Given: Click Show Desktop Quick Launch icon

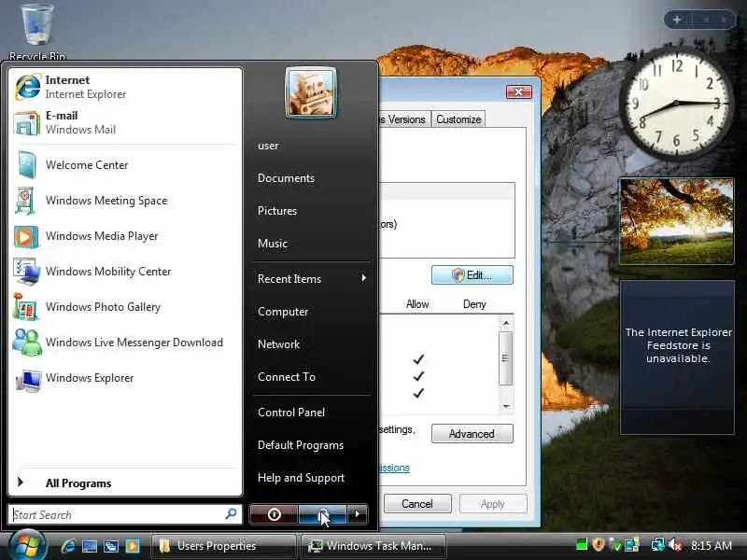Looking at the screenshot, I should click(90, 546).
